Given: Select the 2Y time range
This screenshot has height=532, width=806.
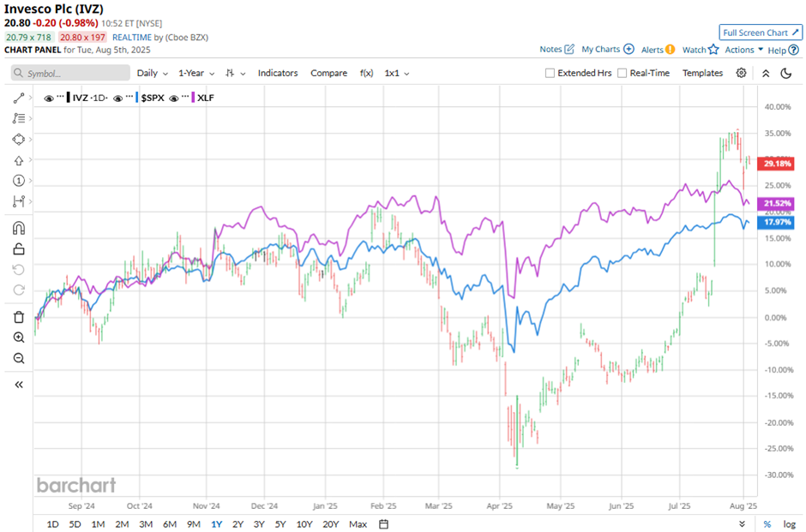Looking at the screenshot, I should click(238, 523).
